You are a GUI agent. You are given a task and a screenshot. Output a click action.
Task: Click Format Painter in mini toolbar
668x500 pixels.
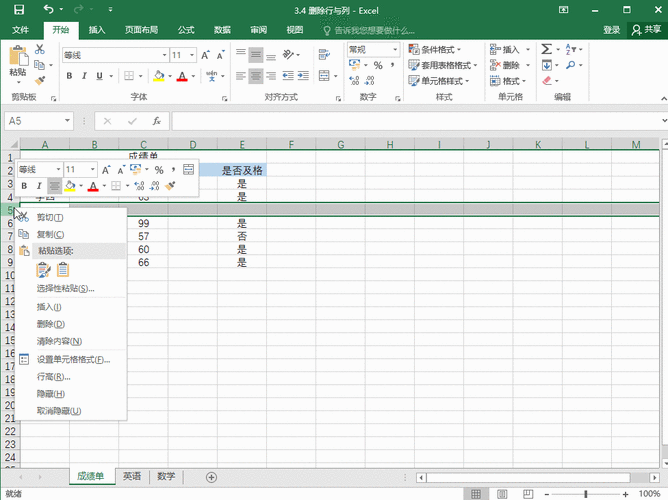(x=170, y=186)
